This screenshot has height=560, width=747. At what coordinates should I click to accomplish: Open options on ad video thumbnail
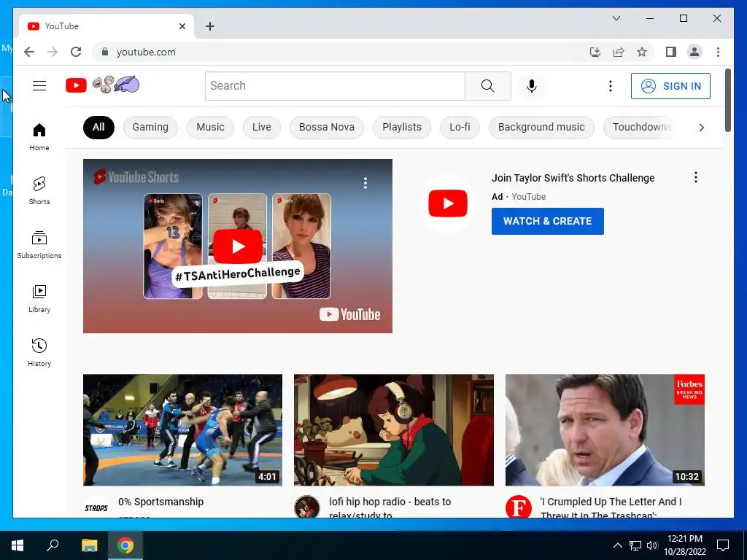pos(365,183)
